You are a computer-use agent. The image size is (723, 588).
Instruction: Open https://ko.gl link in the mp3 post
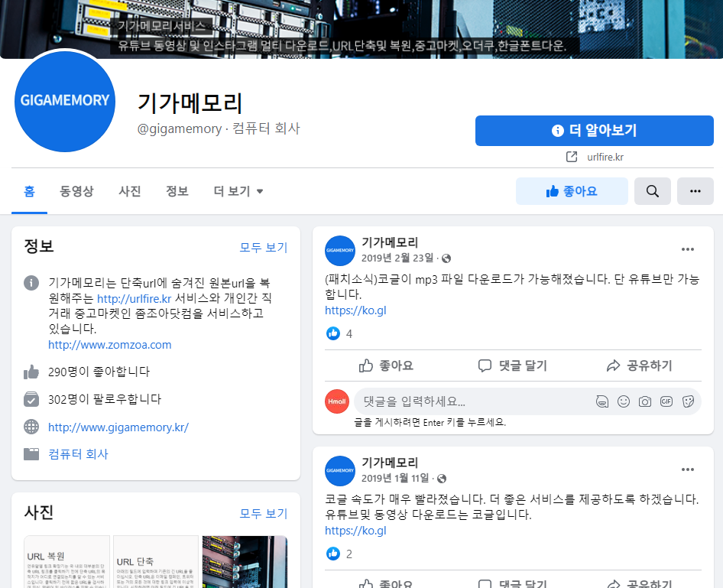pyautogui.click(x=355, y=310)
